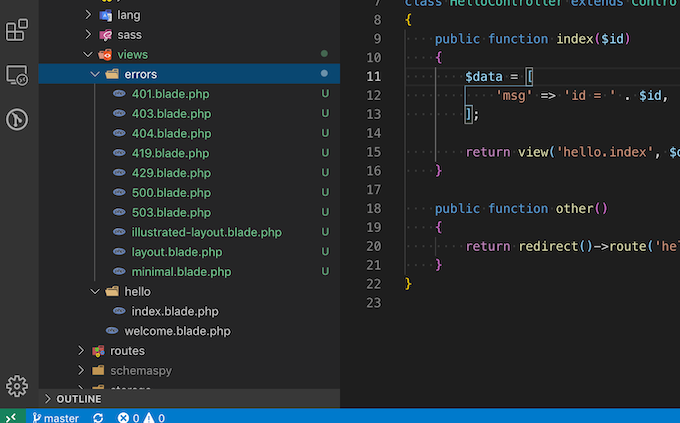680x423 pixels.
Task: Click the remote window indicator in status bar
Action: click(12, 417)
